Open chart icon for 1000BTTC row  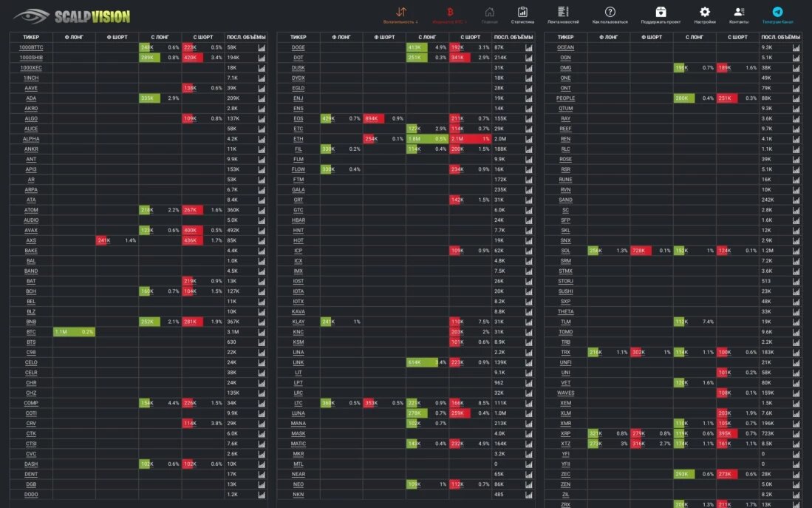[262, 47]
